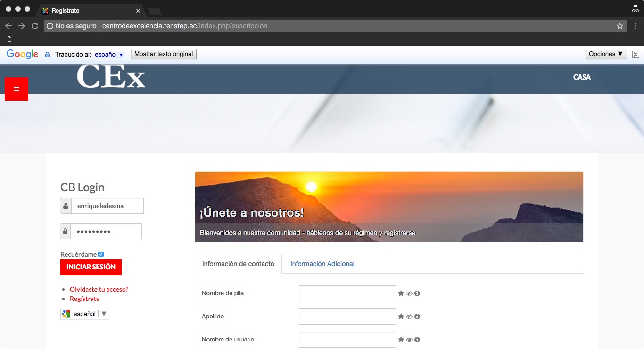Click the CEx logo
The image size is (644, 349).
pyautogui.click(x=111, y=77)
